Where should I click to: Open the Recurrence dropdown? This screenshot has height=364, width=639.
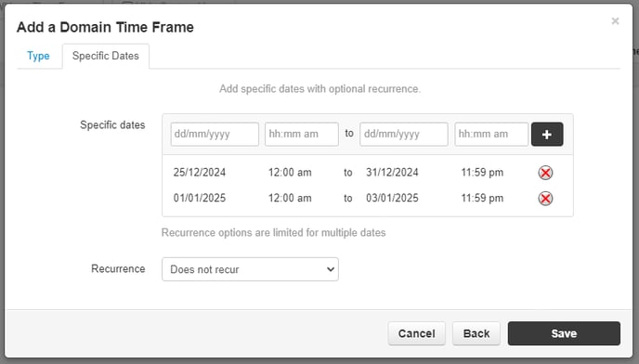coord(250,269)
